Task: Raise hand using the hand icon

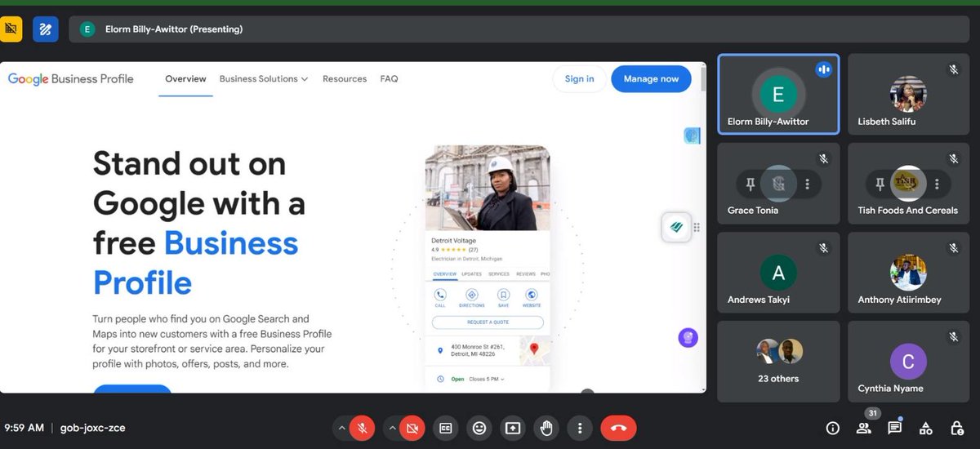Action: (x=546, y=428)
